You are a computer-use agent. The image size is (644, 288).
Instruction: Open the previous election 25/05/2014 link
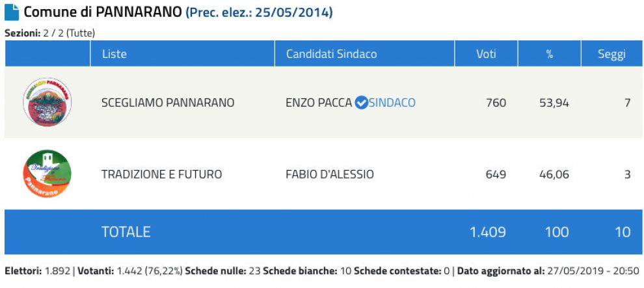[259, 12]
